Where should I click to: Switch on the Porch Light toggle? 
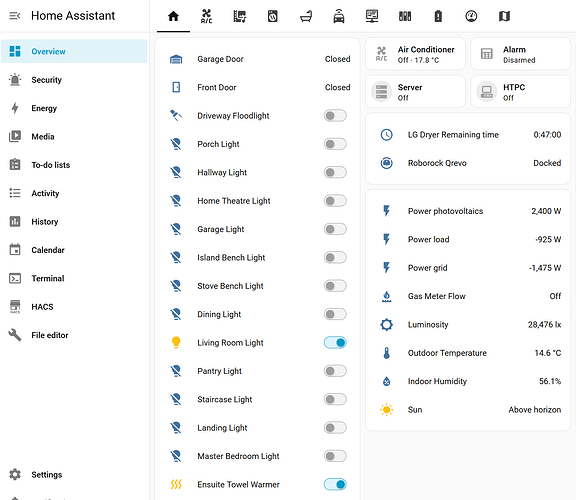335,144
